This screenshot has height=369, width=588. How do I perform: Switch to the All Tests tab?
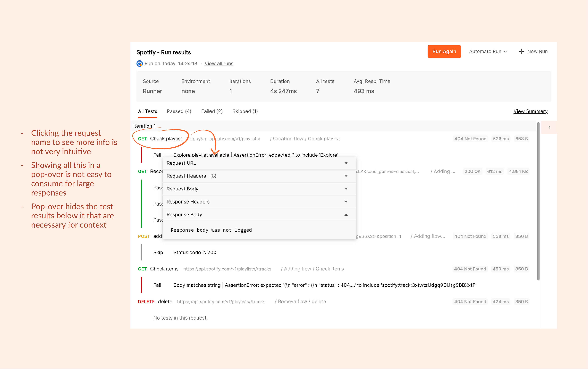tap(147, 111)
